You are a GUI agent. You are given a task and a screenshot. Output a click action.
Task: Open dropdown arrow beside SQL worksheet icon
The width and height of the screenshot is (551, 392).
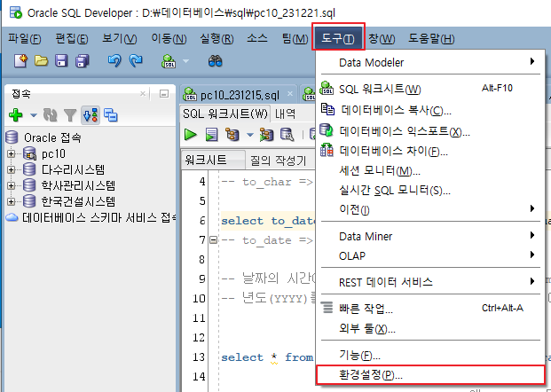click(186, 61)
